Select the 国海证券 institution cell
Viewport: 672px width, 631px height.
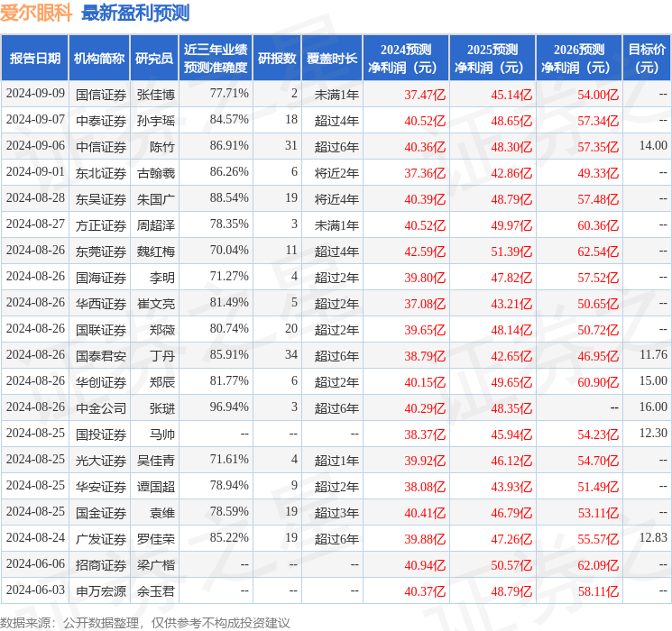(101, 278)
